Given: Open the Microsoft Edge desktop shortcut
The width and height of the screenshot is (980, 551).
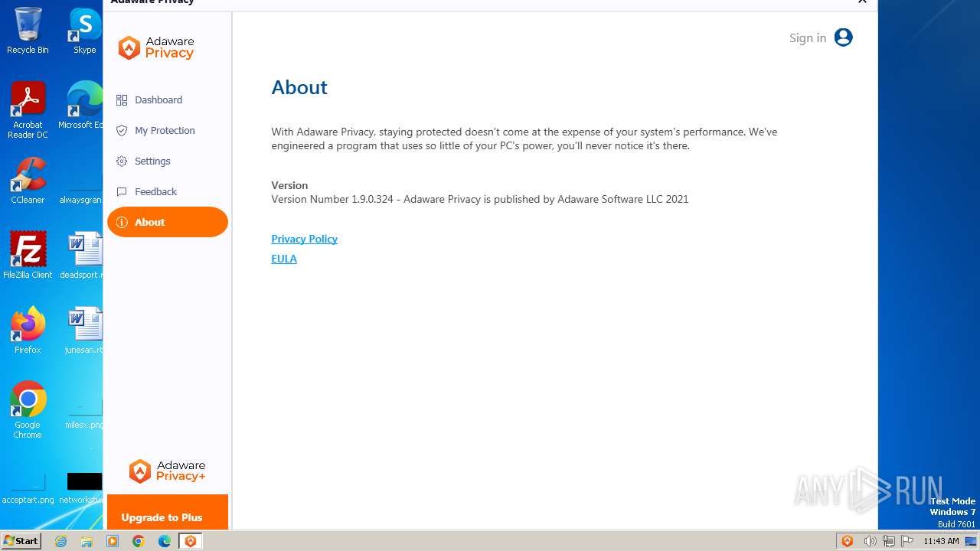Looking at the screenshot, I should coord(83,106).
